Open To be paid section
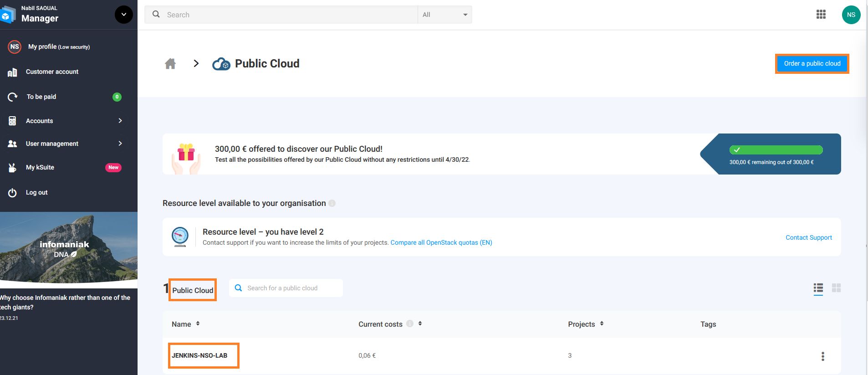Screen dimensions: 868x375 [x=41, y=97]
